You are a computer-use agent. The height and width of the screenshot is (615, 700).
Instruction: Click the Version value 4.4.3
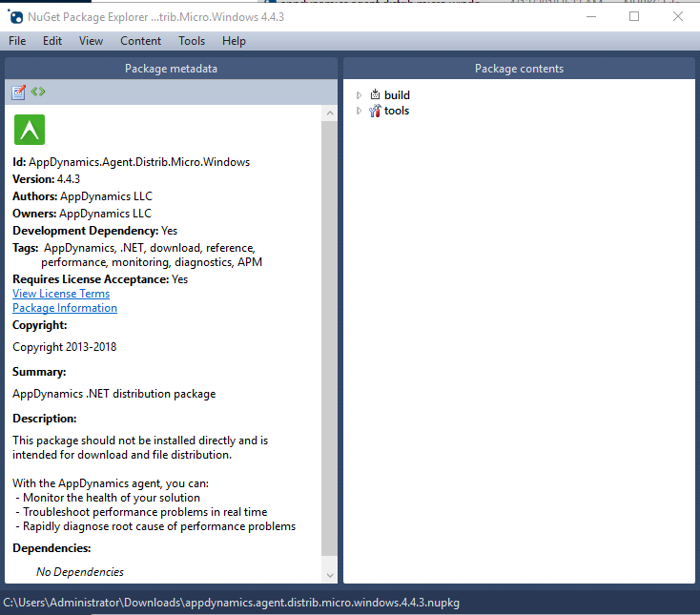[69, 179]
